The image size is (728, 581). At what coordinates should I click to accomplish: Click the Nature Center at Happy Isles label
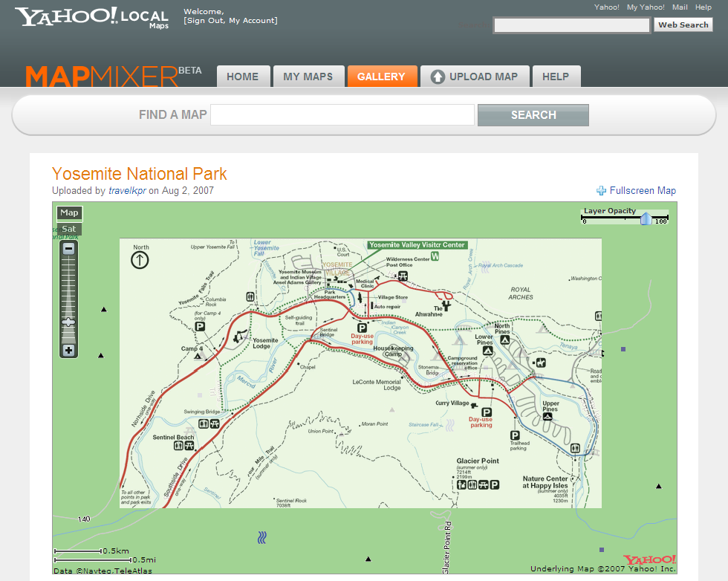click(545, 482)
